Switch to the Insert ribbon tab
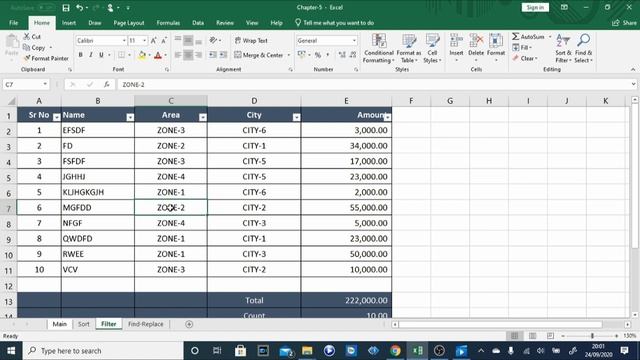The height and width of the screenshot is (360, 640). point(69,23)
